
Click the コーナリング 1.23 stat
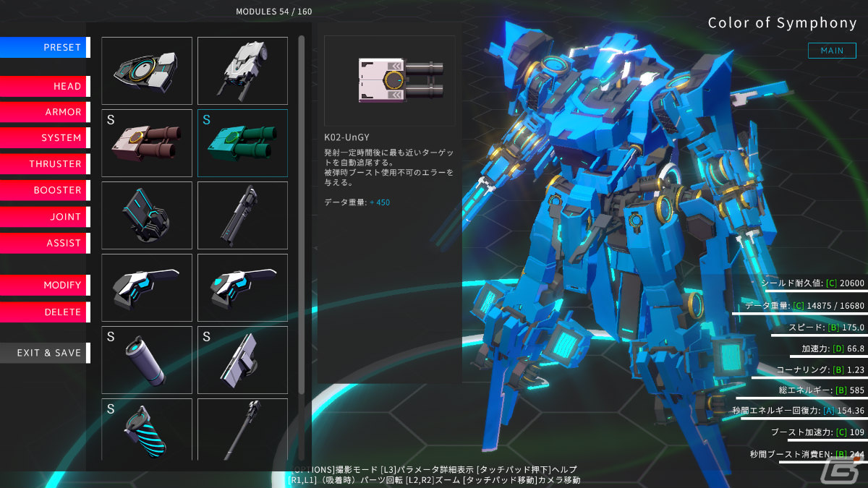pos(821,369)
